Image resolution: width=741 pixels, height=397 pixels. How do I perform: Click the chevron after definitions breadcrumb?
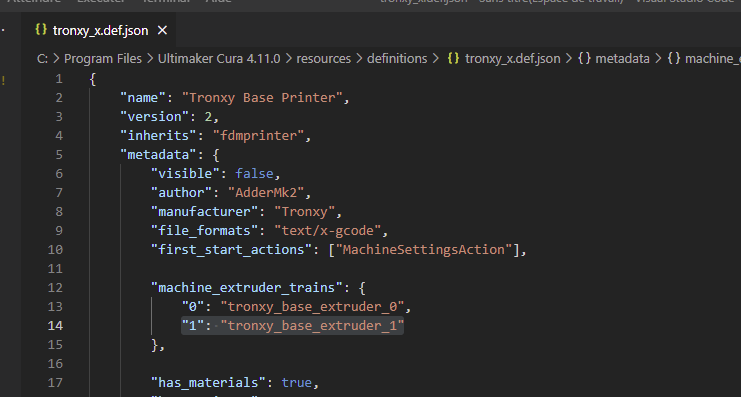point(437,59)
